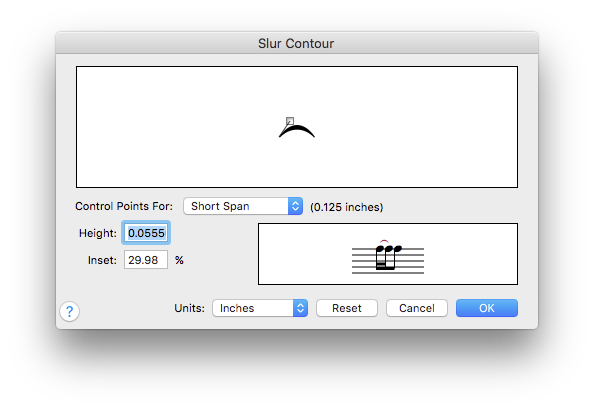Viewport: 594px width, 409px height.
Task: Open the help question mark button
Action: (69, 311)
